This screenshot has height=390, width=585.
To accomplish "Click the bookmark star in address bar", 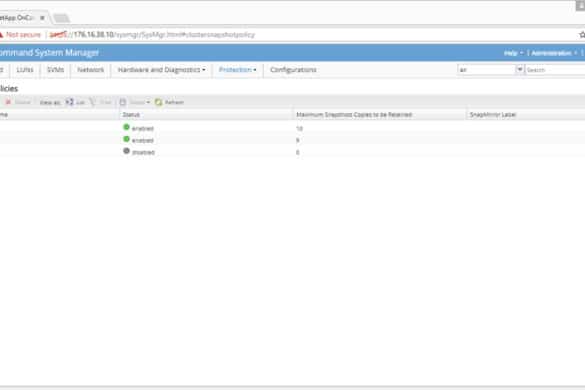I will point(582,35).
